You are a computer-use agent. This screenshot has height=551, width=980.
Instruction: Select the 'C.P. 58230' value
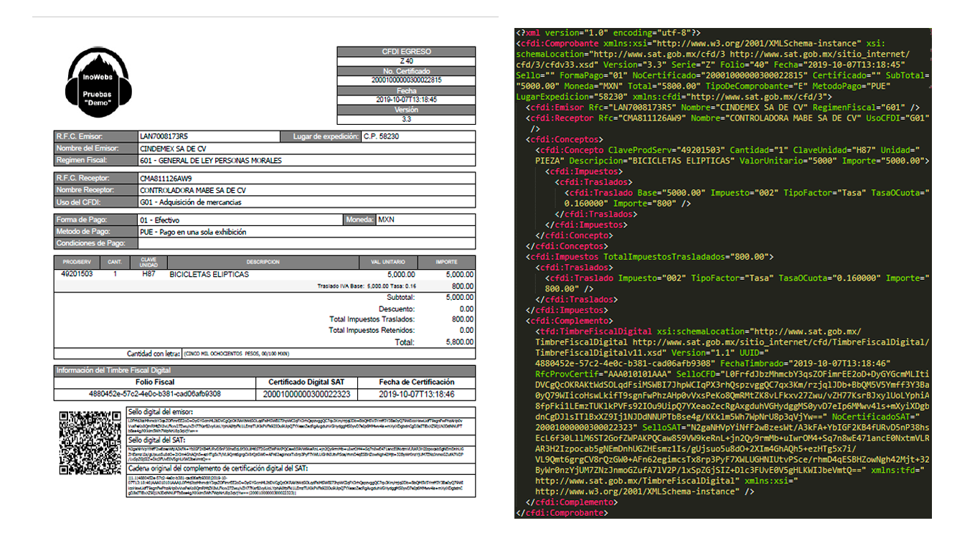tap(381, 136)
